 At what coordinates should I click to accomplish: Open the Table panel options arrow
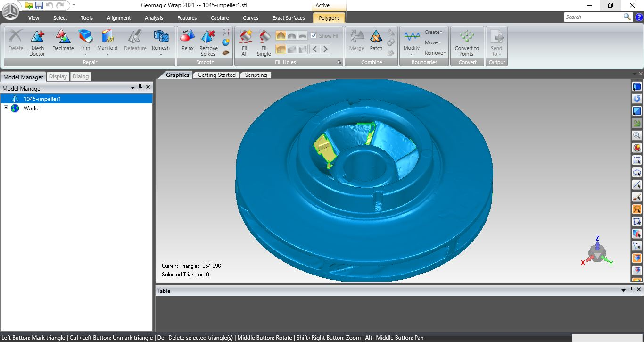tap(624, 291)
